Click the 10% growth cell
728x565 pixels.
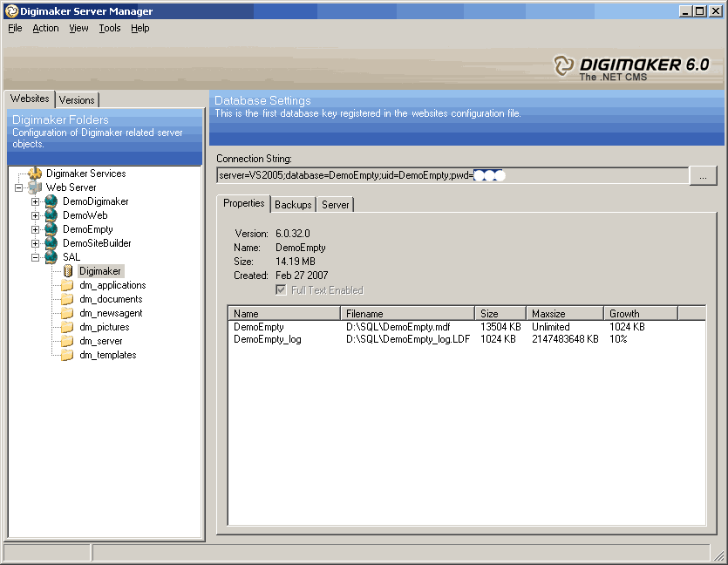pos(618,339)
